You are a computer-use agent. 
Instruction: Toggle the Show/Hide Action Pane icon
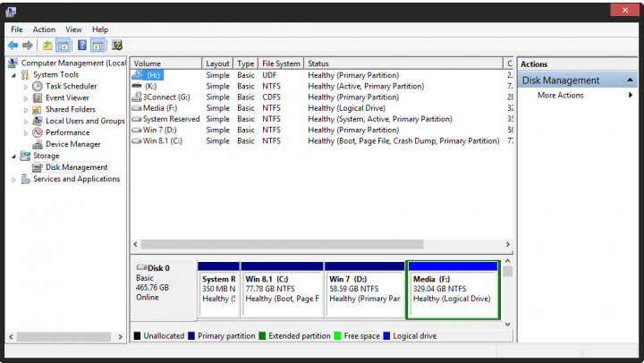[x=97, y=46]
